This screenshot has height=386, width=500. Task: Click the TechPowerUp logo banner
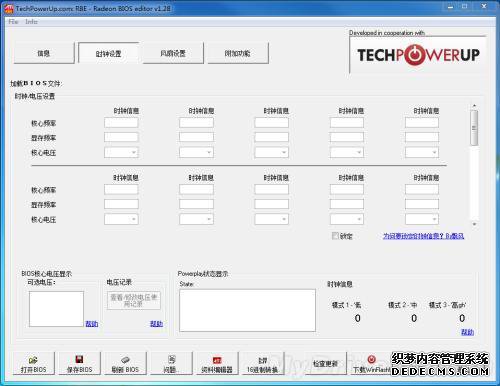[418, 55]
